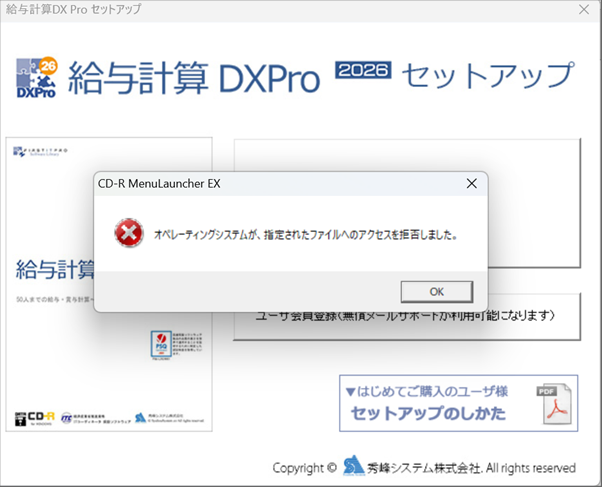Image resolution: width=602 pixels, height=487 pixels.
Task: Click the red error X icon
Action: 127,233
